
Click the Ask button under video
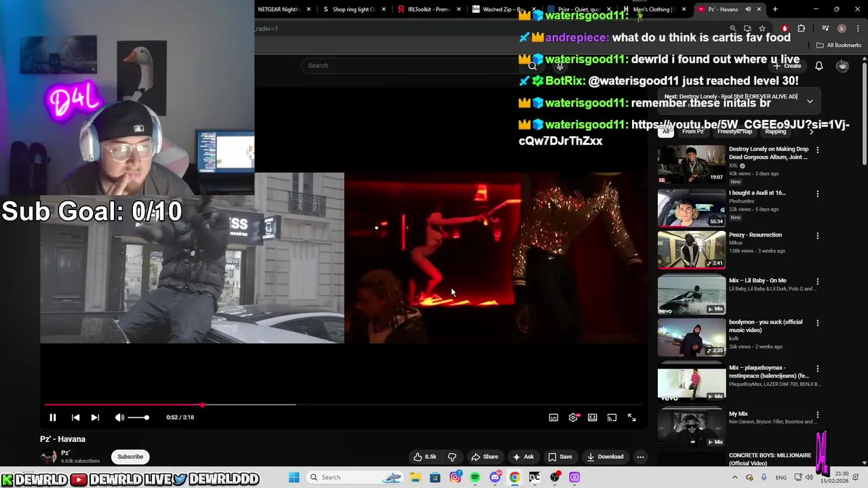[x=523, y=457]
